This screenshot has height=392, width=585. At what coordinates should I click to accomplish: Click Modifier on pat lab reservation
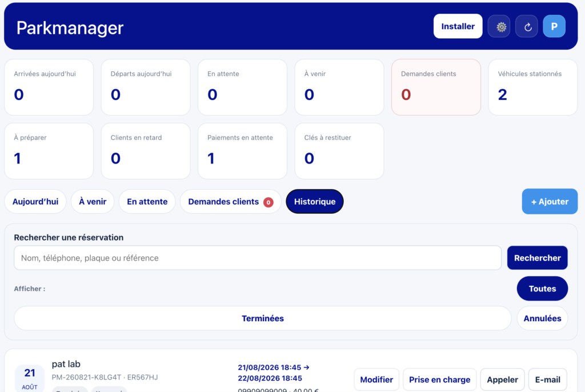tap(376, 379)
